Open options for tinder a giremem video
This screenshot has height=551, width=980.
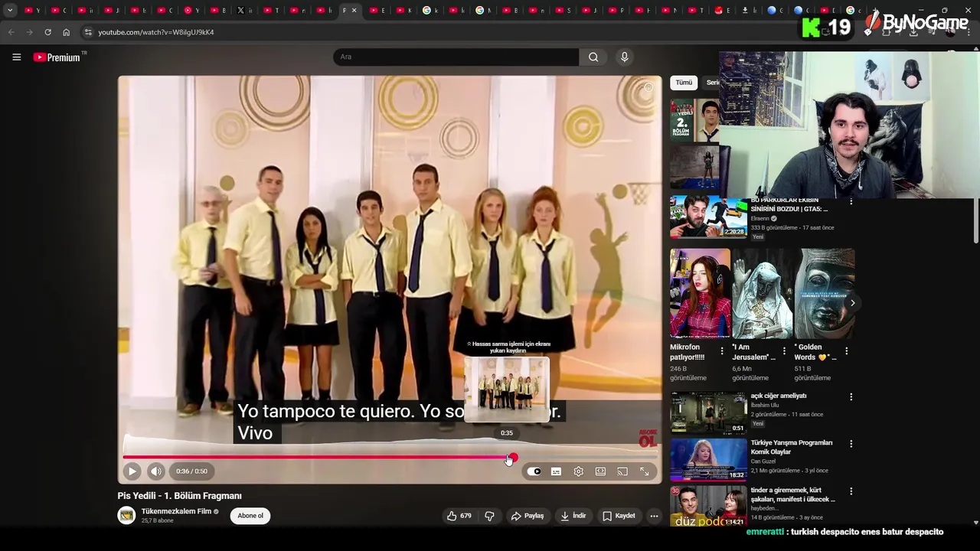point(851,491)
